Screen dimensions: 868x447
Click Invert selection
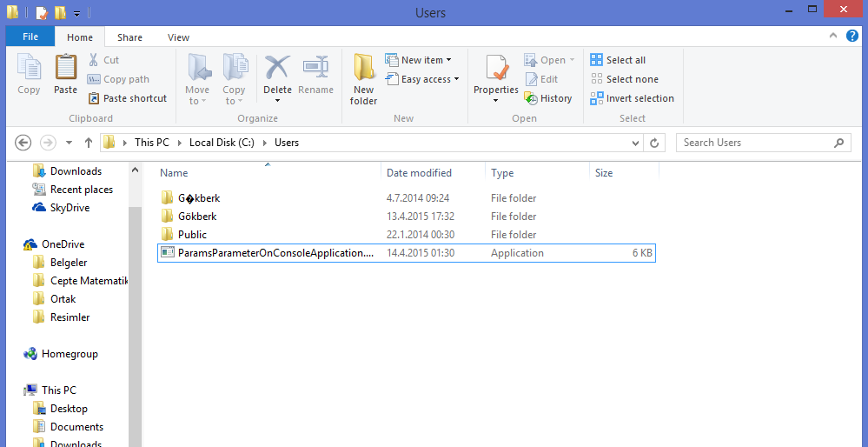click(633, 98)
